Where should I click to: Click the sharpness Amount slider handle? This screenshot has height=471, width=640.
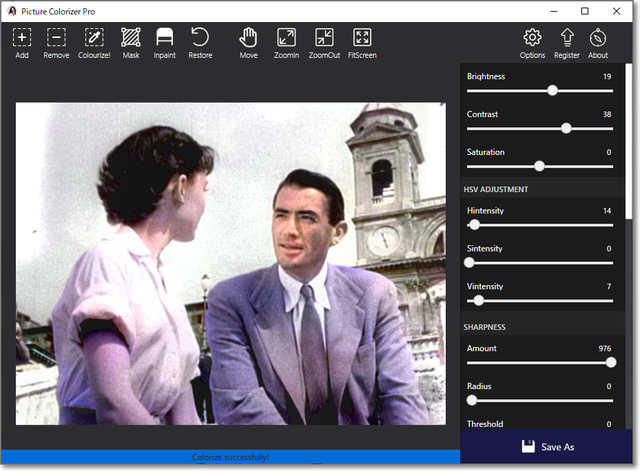[x=611, y=362]
